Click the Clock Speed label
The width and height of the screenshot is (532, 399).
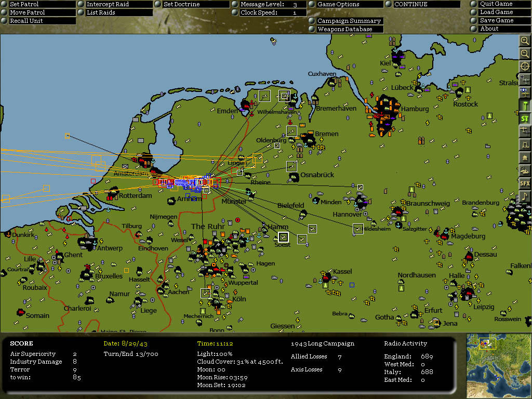point(259,12)
